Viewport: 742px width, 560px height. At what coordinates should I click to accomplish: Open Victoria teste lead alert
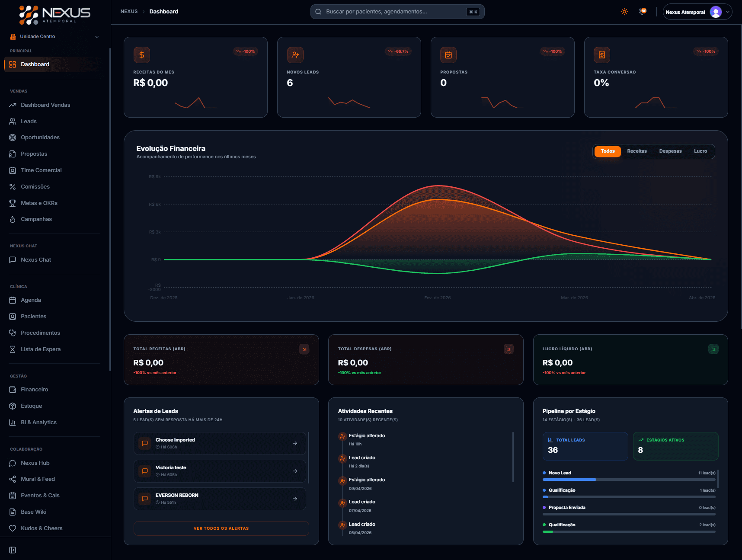(x=220, y=471)
